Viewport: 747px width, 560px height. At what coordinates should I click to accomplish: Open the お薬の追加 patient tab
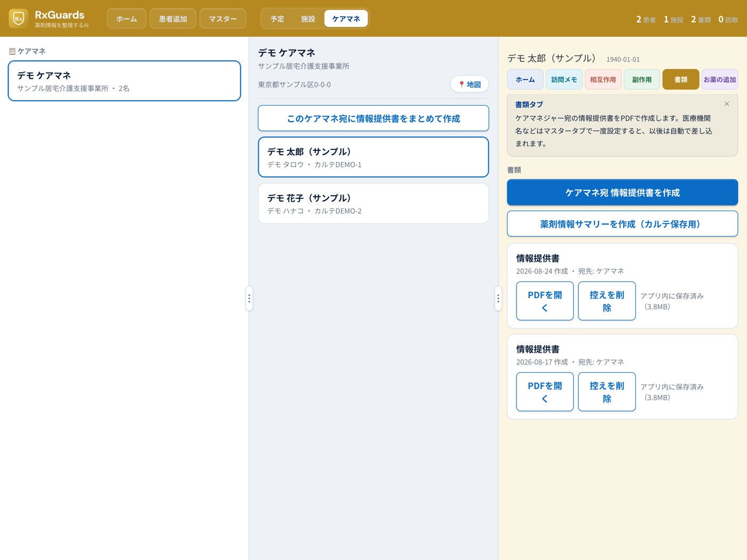pos(720,79)
